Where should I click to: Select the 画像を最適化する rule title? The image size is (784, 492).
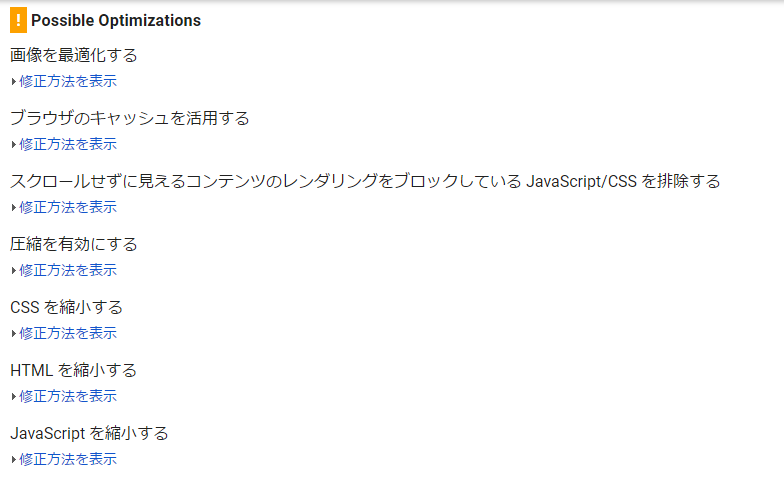[x=74, y=55]
